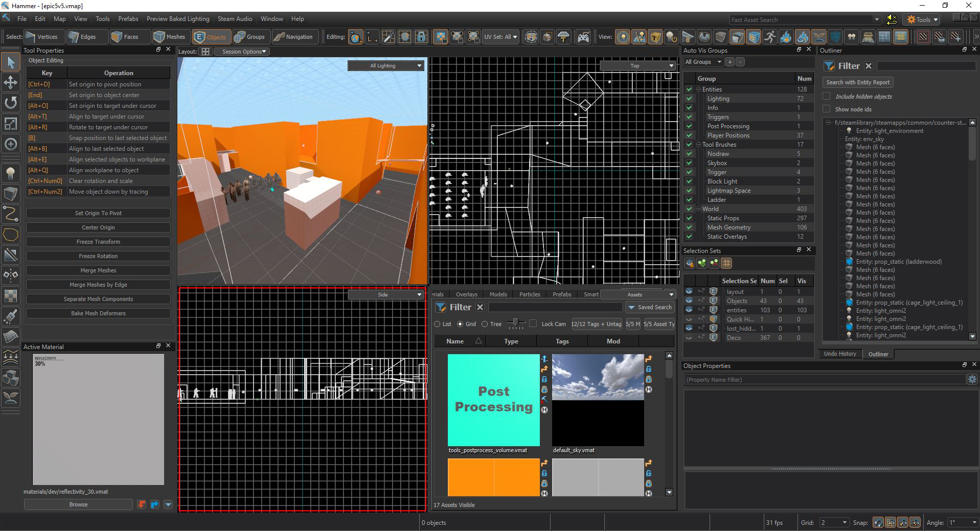Click the Freeze Transform button

coord(98,242)
